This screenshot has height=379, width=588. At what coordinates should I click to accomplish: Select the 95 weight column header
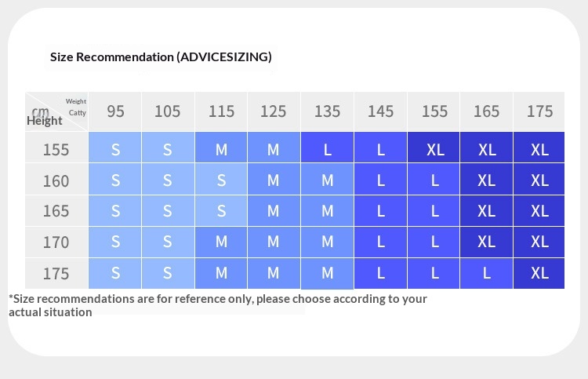(115, 111)
